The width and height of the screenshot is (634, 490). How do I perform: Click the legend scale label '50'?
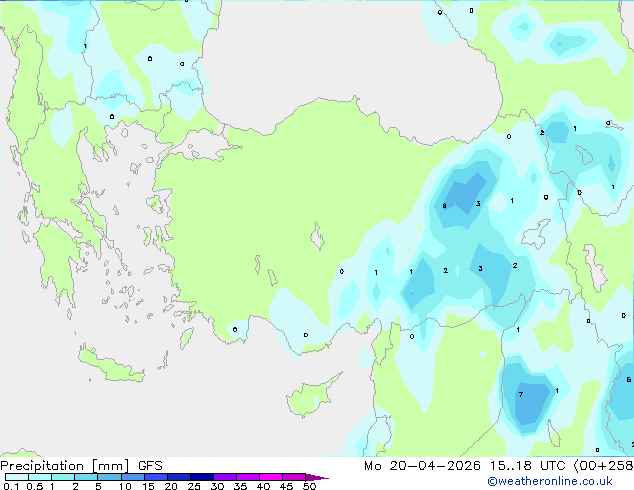click(309, 486)
